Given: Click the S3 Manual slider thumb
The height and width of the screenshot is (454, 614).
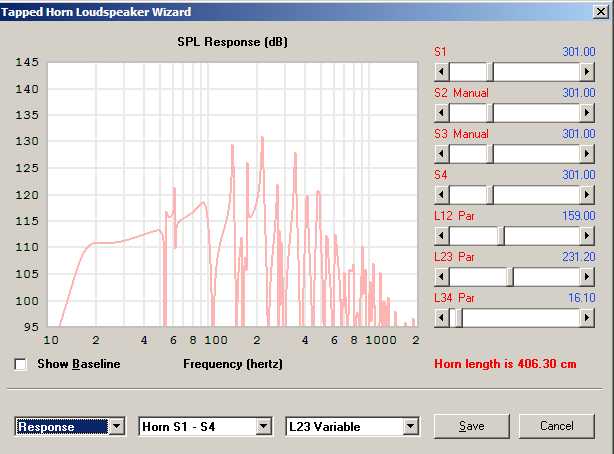Looking at the screenshot, I should [490, 154].
